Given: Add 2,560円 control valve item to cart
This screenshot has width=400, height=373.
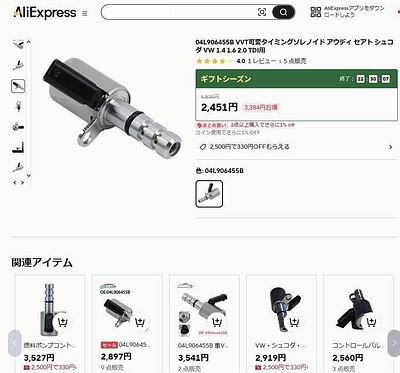Looking at the screenshot, I should [371, 322].
